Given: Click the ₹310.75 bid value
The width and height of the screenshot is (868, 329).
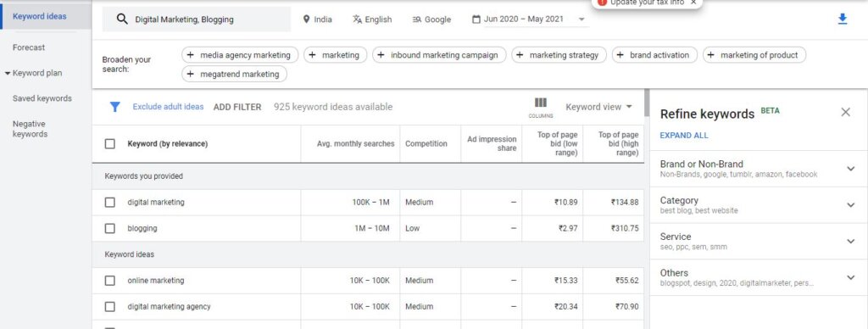Looking at the screenshot, I should point(625,228).
